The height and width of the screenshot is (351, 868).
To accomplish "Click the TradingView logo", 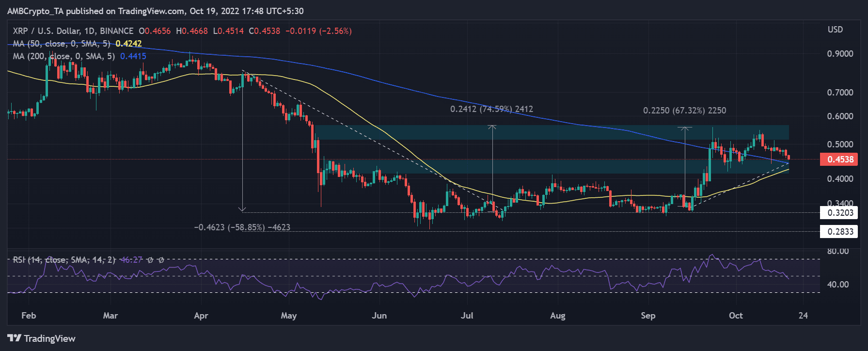I will pos(42,338).
